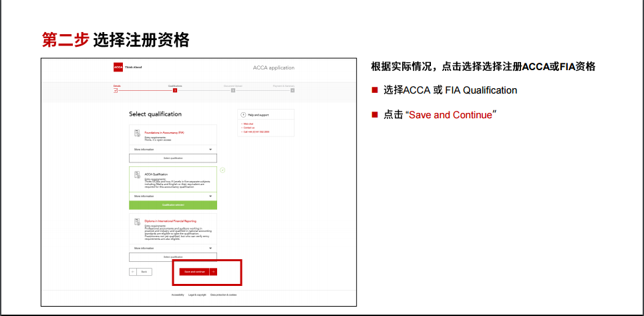Click the Foundations in Accountancy document icon

(138, 133)
